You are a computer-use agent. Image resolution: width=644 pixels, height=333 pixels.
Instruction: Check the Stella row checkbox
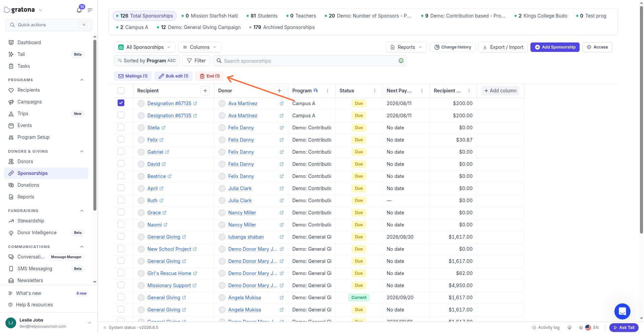121,127
